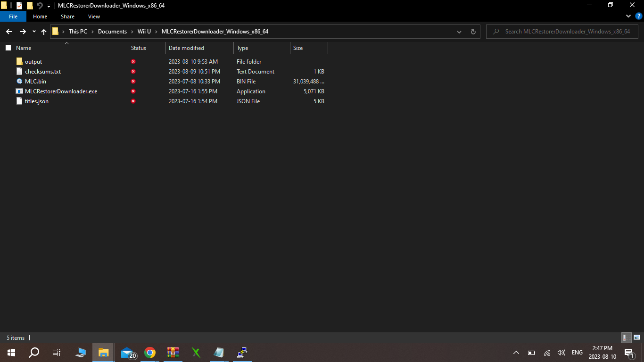Switch to the Home ribbon tab
The width and height of the screenshot is (644, 362).
(x=40, y=16)
